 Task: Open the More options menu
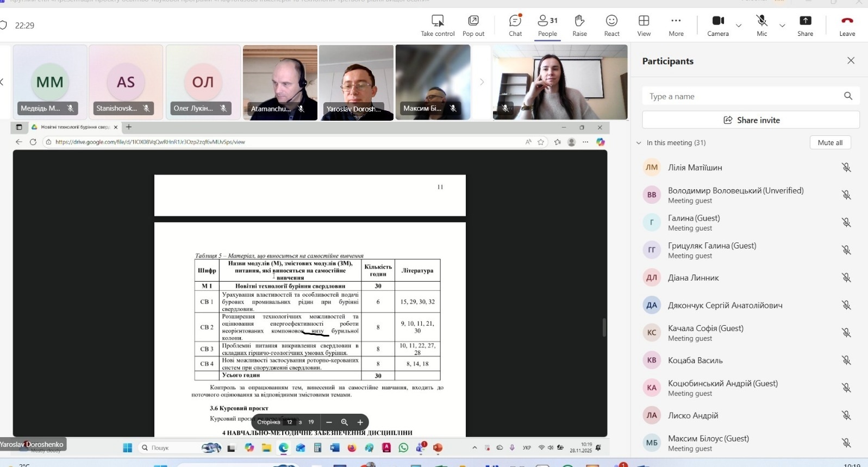[676, 25]
